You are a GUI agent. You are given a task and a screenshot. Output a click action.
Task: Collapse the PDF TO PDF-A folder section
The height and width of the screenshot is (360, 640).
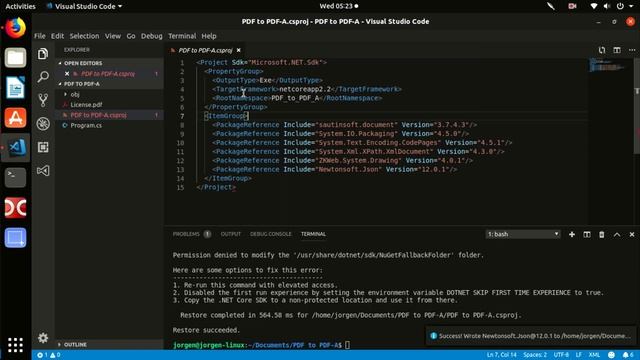click(81, 84)
